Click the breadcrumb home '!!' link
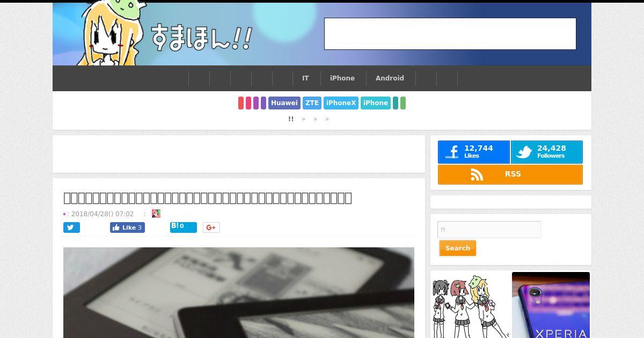The height and width of the screenshot is (338, 644). [x=291, y=119]
